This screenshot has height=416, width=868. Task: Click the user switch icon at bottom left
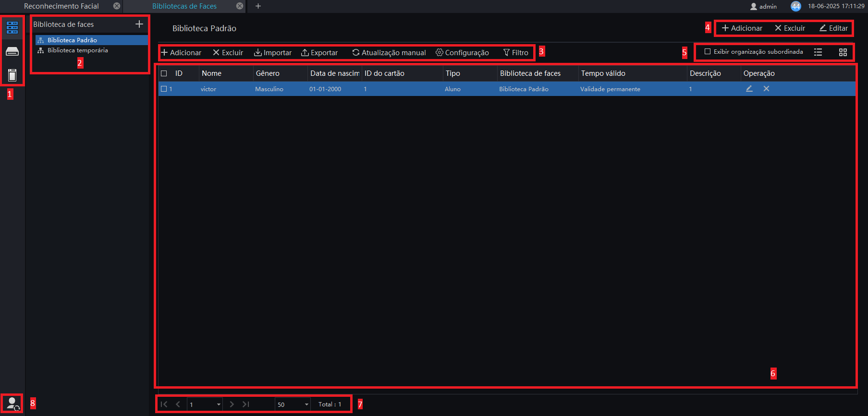pyautogui.click(x=12, y=403)
